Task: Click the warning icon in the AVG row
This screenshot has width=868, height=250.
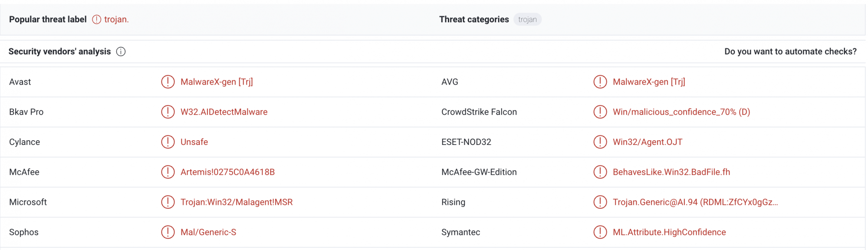Action: (600, 82)
